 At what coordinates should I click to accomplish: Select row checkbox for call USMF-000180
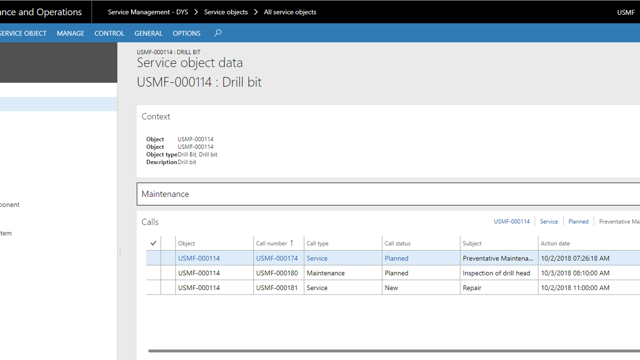tap(153, 273)
